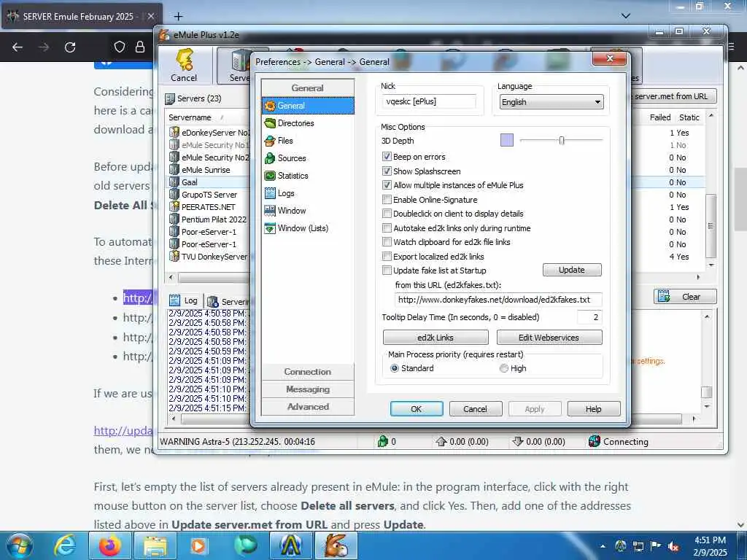This screenshot has height=560, width=747.
Task: Click the ed2k Links button
Action: [x=436, y=337]
